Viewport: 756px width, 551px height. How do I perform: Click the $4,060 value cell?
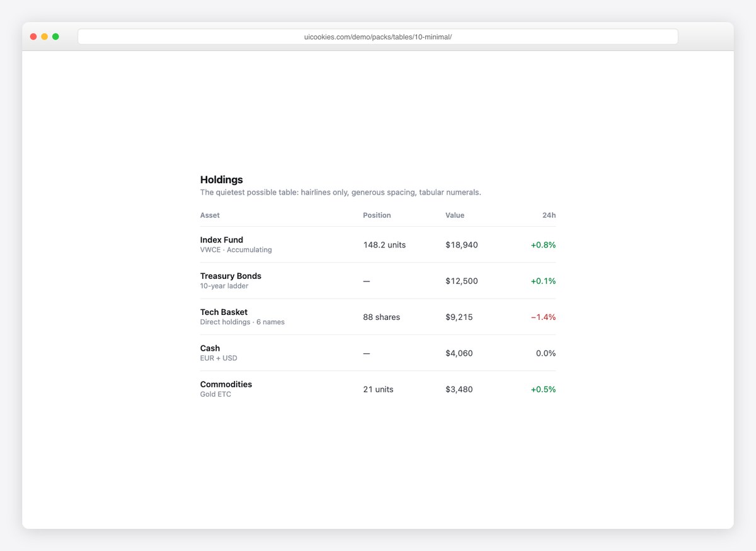(459, 353)
